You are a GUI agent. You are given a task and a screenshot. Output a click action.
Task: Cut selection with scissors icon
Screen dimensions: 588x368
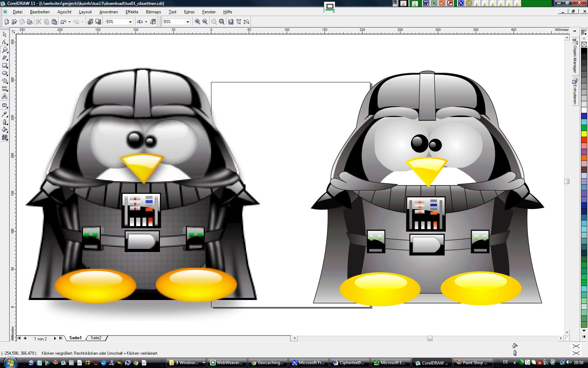point(39,22)
